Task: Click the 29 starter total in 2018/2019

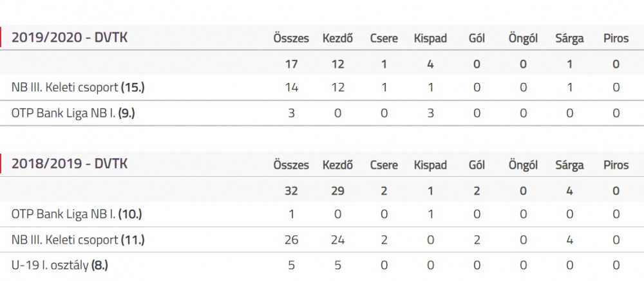Action: coord(337,191)
